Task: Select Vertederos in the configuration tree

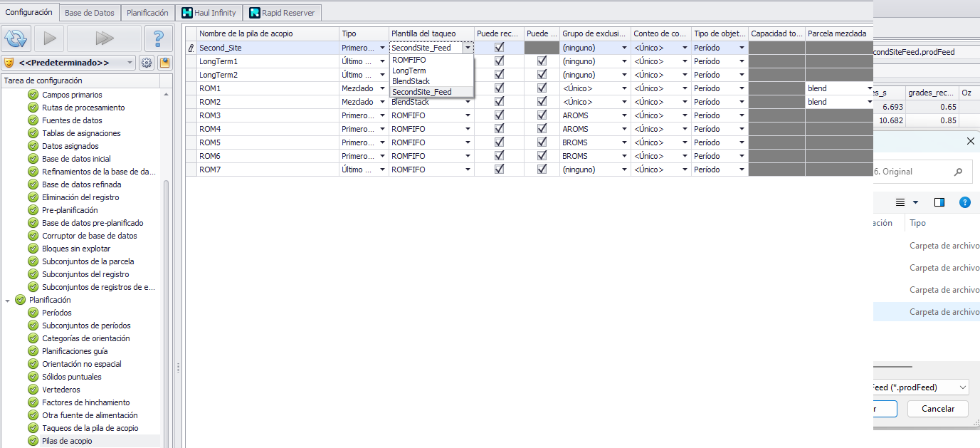Action: pos(61,390)
